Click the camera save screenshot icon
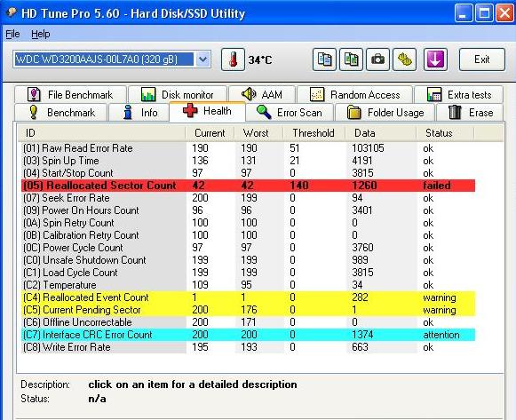This screenshot has width=516, height=420. 377,59
